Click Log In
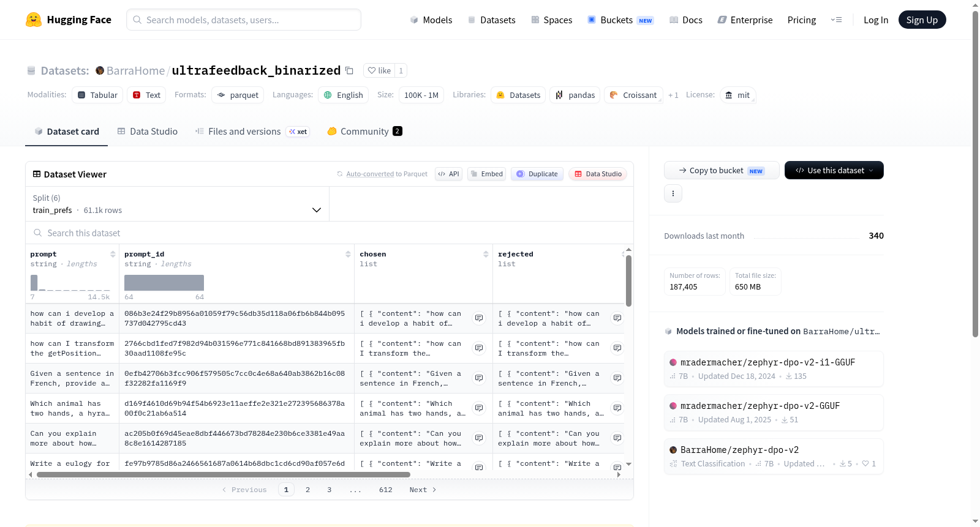Viewport: 980px width, 527px height. [x=876, y=20]
